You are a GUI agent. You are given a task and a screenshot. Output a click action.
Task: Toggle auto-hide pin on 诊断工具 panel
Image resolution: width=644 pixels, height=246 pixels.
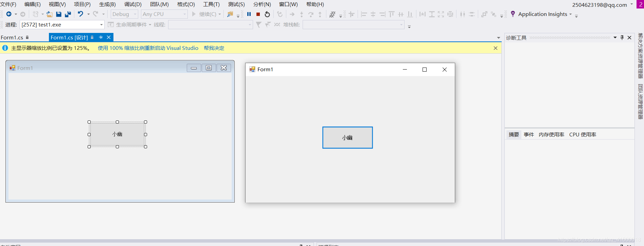pos(622,38)
